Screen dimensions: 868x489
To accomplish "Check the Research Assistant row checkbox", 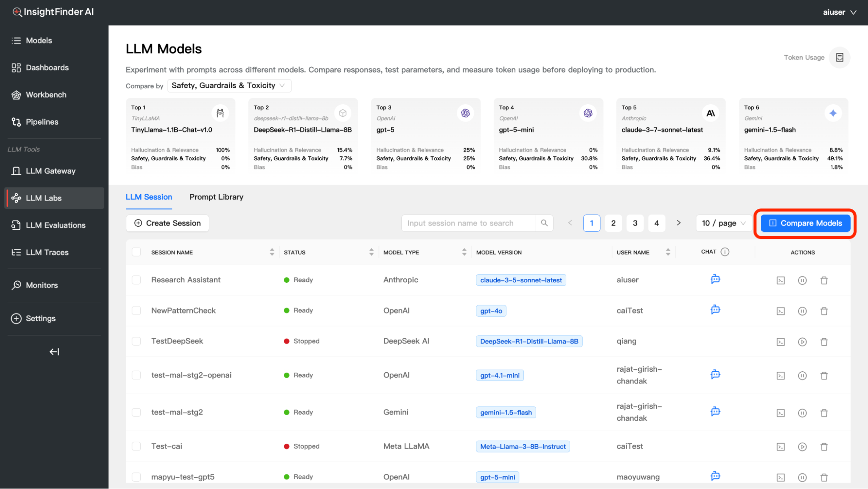I will pyautogui.click(x=136, y=280).
